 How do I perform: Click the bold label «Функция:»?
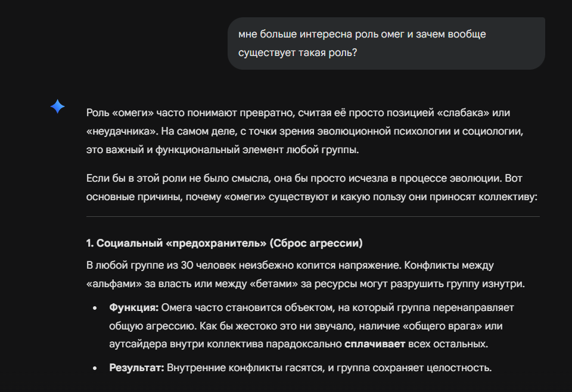pos(133,308)
